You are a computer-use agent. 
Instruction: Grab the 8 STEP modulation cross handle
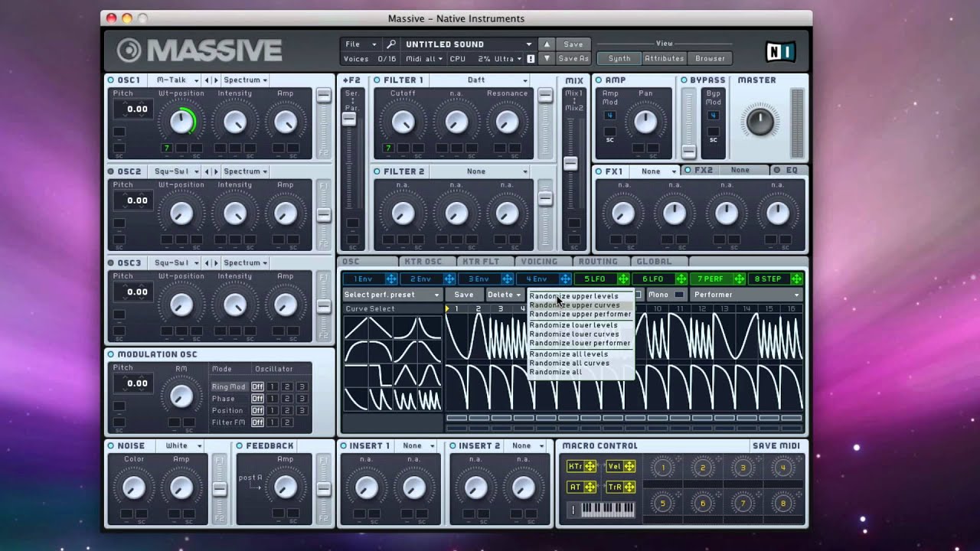tap(796, 279)
